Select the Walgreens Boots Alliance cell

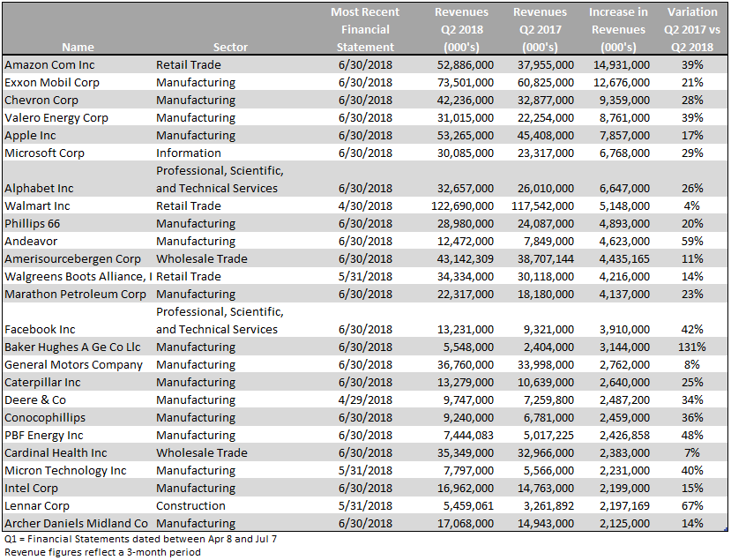78,277
